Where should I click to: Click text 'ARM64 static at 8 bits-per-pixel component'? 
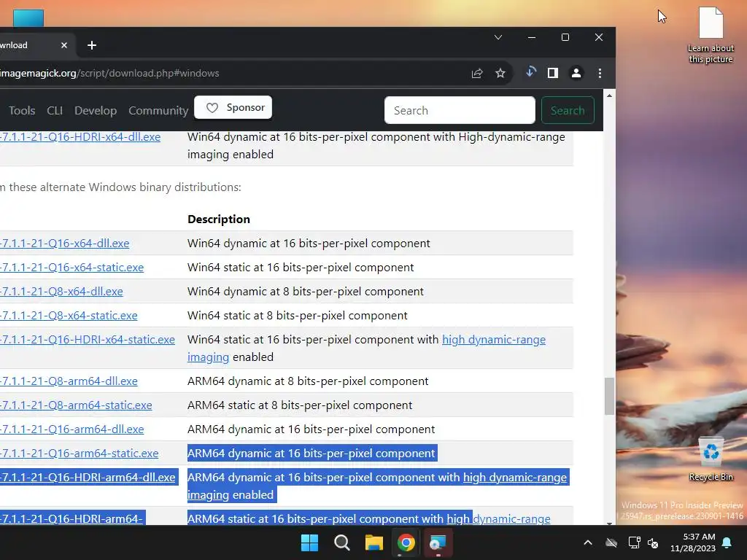300,405
